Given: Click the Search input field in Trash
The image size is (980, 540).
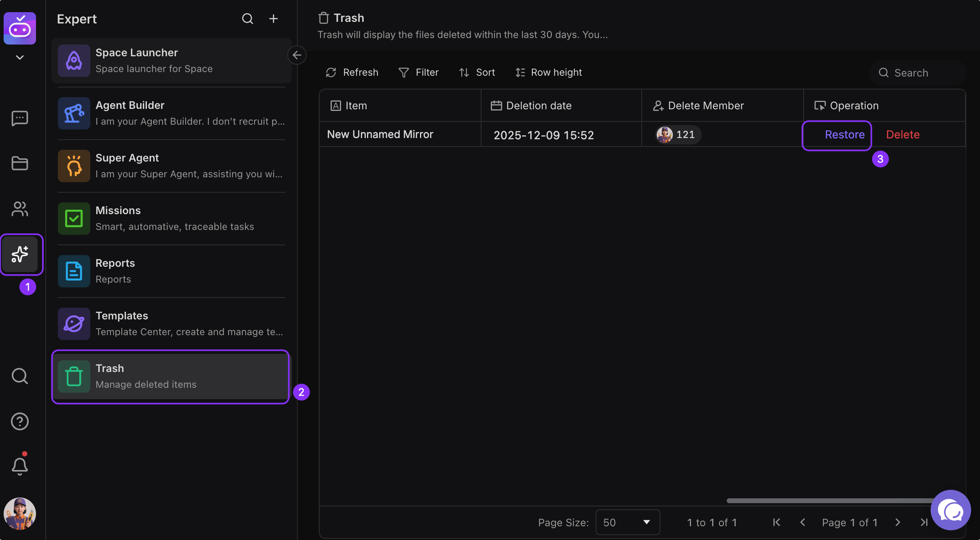Looking at the screenshot, I should point(918,73).
